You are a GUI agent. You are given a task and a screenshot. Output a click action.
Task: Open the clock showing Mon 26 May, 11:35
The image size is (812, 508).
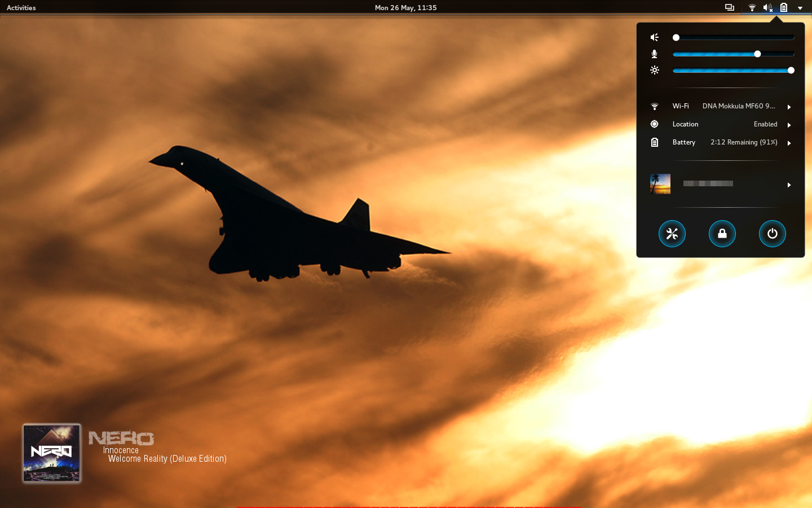pos(405,7)
